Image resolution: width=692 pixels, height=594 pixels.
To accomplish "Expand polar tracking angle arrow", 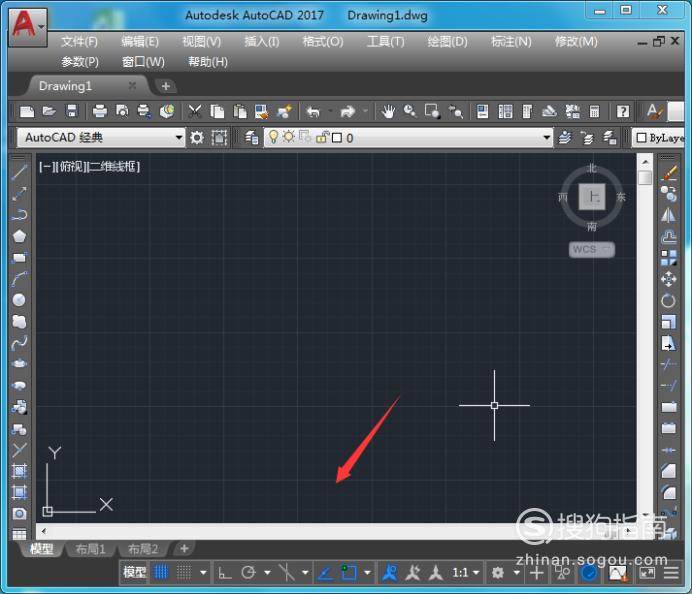I will (x=267, y=573).
